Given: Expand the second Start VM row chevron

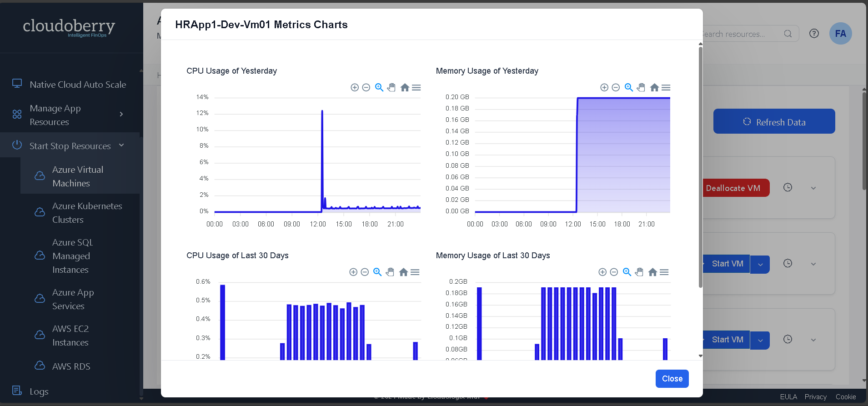Looking at the screenshot, I should (813, 340).
